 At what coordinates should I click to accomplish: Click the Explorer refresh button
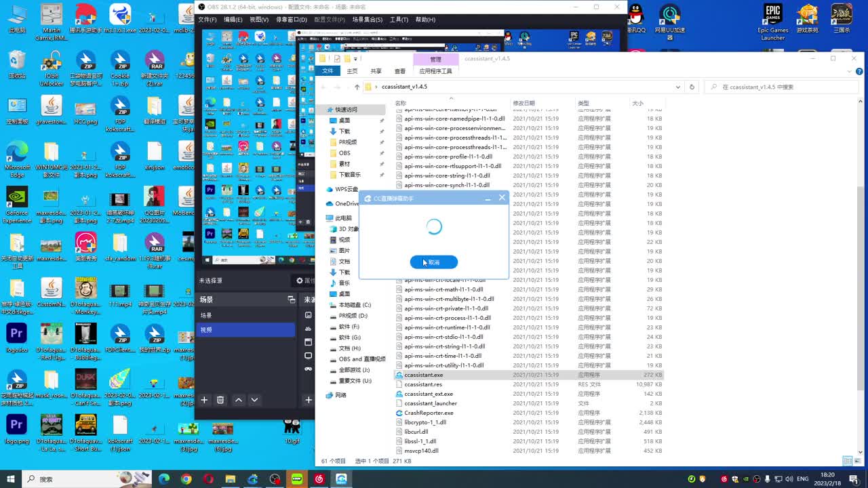[692, 87]
